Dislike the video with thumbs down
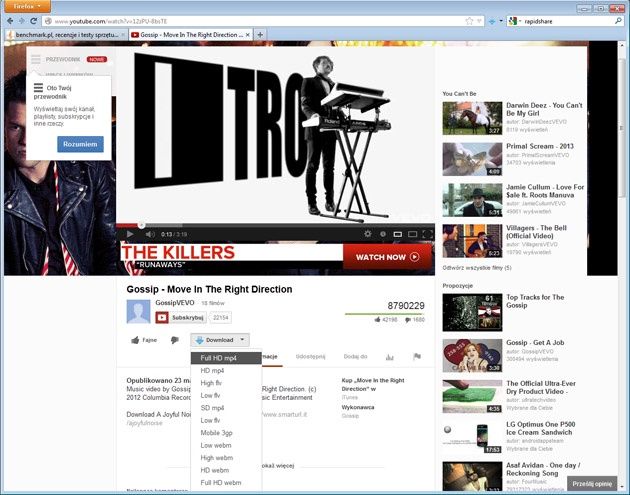 (174, 340)
